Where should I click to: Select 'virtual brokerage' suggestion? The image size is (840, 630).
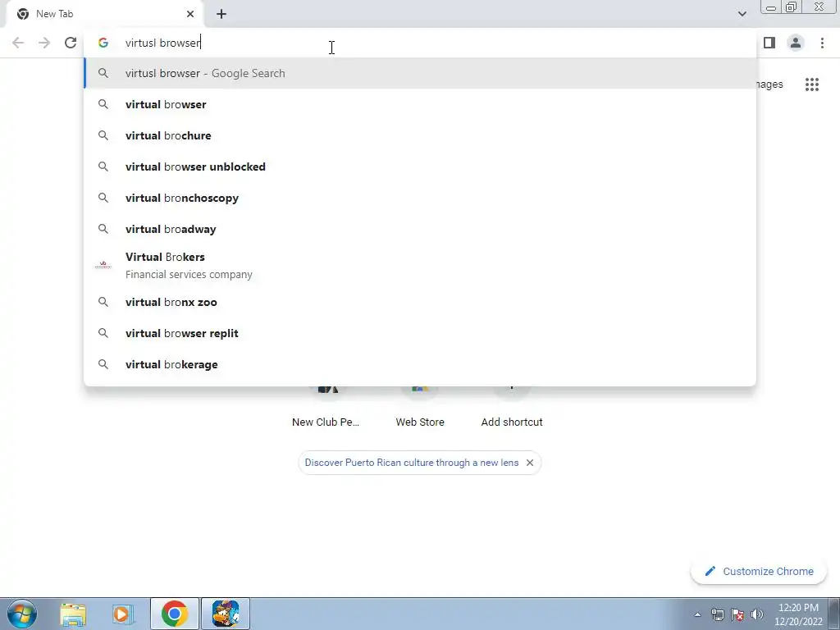pos(420,364)
